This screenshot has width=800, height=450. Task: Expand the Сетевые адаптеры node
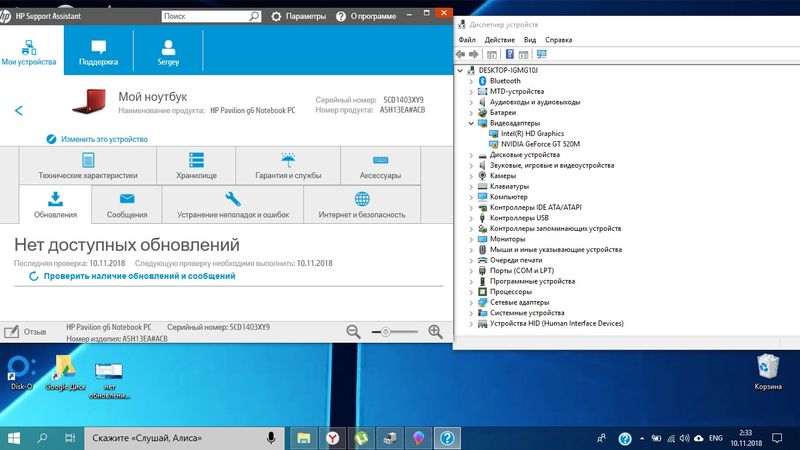click(471, 303)
